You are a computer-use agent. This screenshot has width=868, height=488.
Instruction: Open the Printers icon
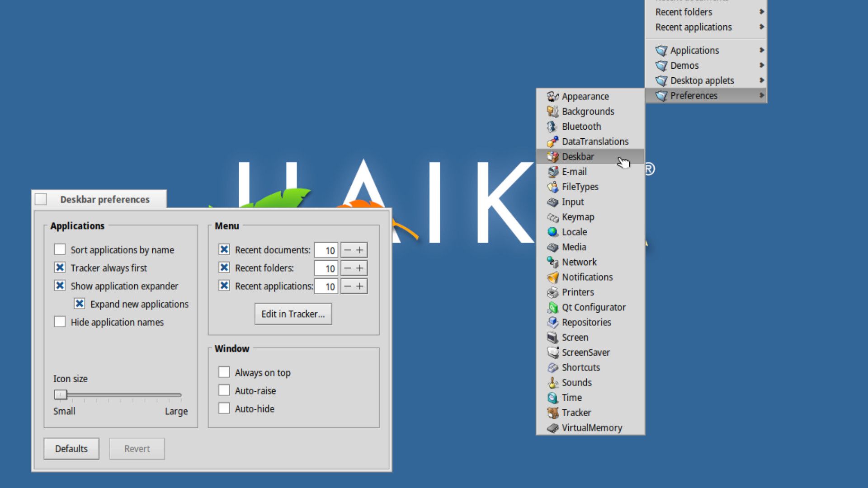click(552, 292)
